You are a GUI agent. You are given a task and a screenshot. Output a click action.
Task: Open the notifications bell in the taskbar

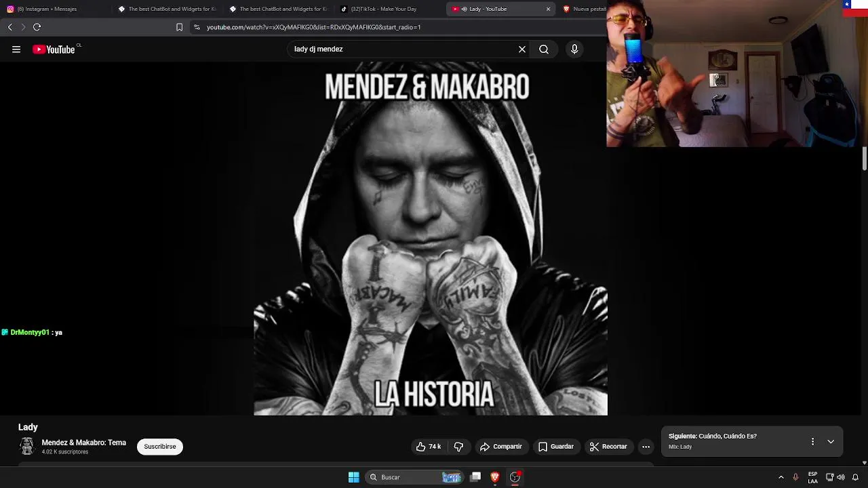855,477
